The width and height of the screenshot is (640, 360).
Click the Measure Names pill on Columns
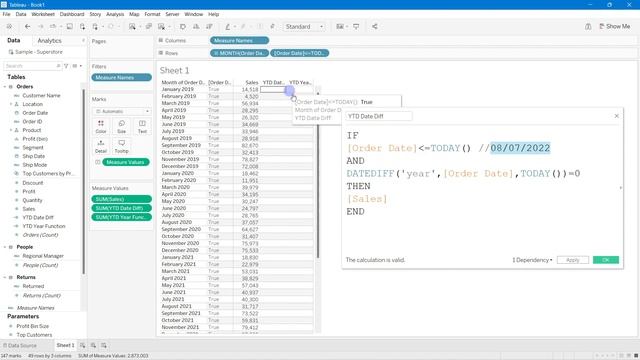240,40
